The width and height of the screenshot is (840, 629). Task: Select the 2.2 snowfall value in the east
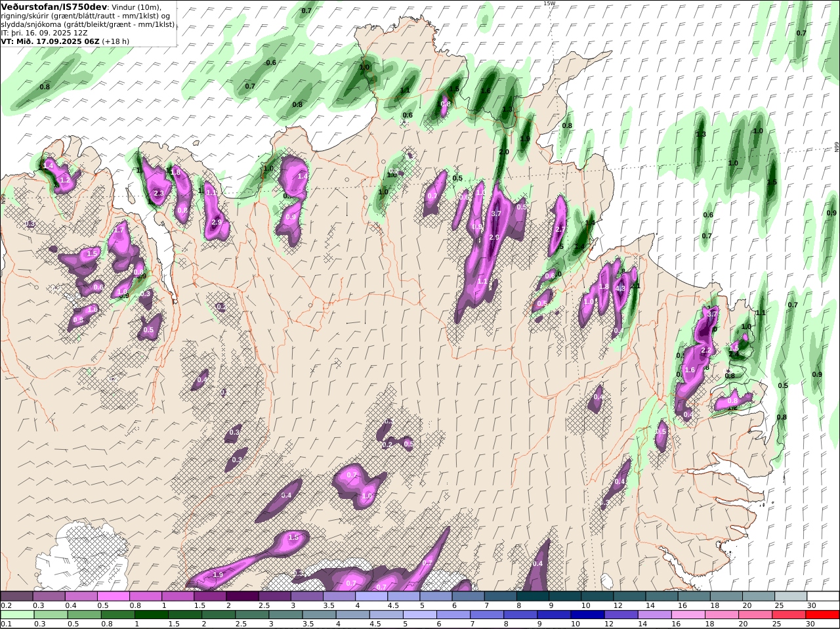click(706, 351)
